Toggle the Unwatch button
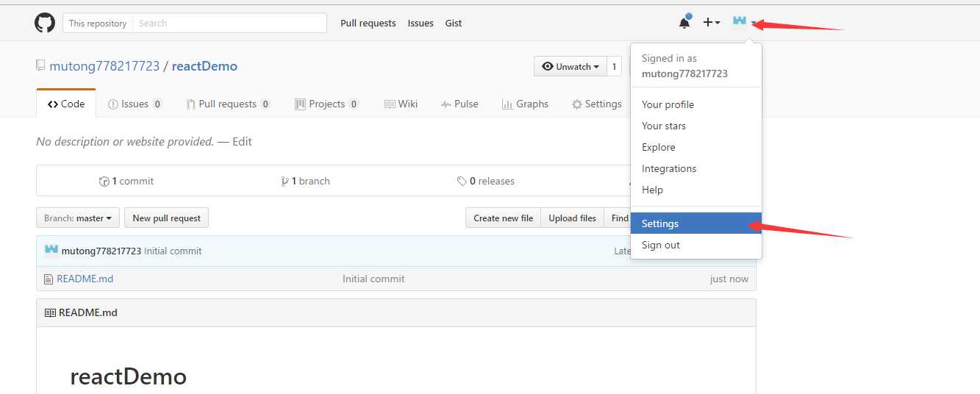Image resolution: width=980 pixels, height=394 pixels. tap(570, 66)
